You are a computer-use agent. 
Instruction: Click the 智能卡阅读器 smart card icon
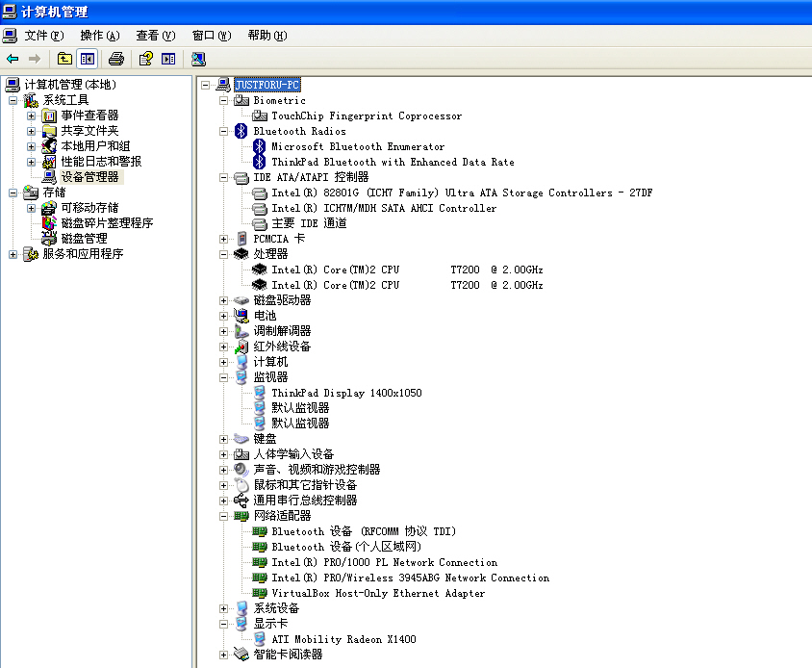pyautogui.click(x=241, y=654)
